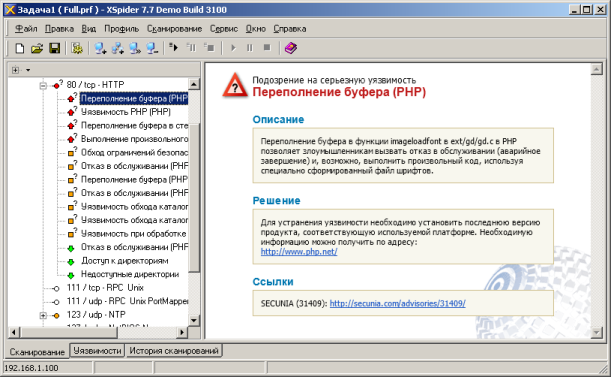Click the Решение section heading
The height and width of the screenshot is (377, 611).
276,200
